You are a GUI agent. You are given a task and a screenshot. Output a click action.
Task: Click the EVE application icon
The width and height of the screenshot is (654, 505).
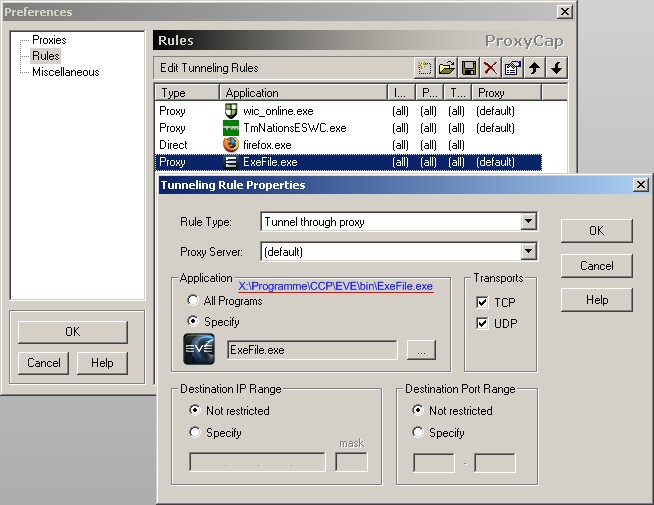(x=199, y=349)
